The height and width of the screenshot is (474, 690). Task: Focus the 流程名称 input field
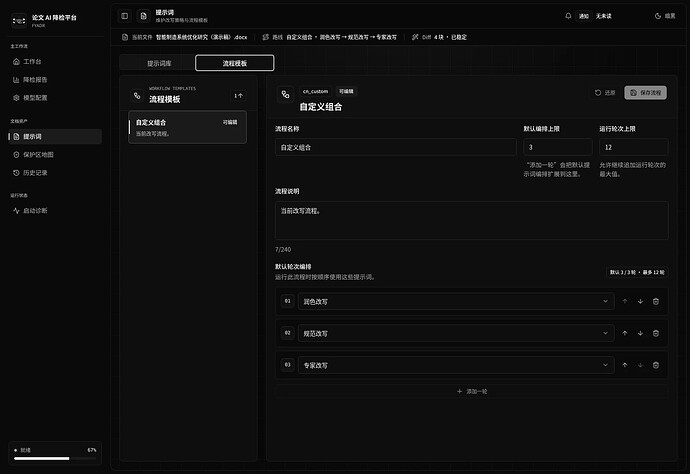pos(396,147)
